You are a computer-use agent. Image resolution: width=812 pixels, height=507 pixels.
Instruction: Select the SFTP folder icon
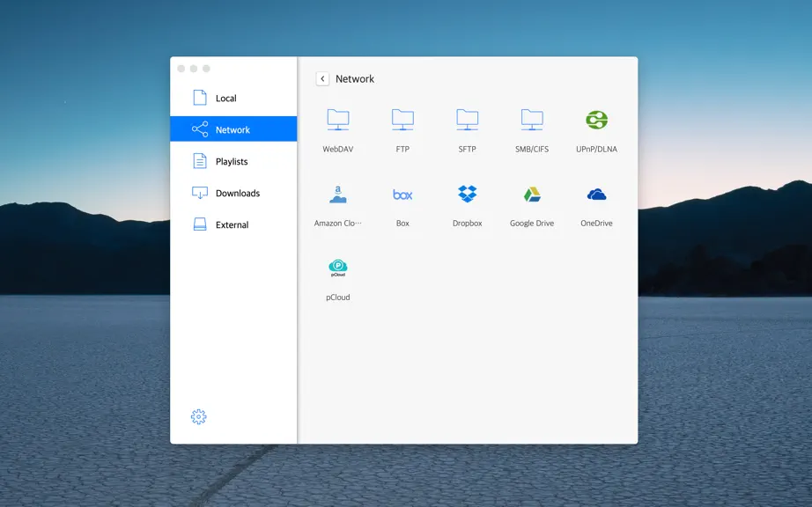pyautogui.click(x=467, y=120)
